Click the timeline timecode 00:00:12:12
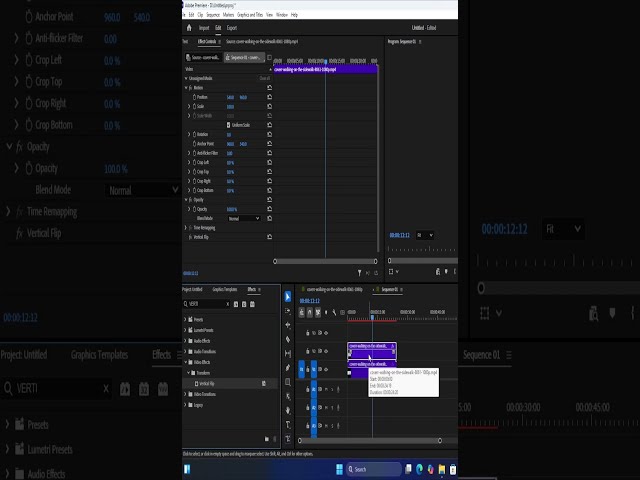This screenshot has height=480, width=640. tap(310, 301)
